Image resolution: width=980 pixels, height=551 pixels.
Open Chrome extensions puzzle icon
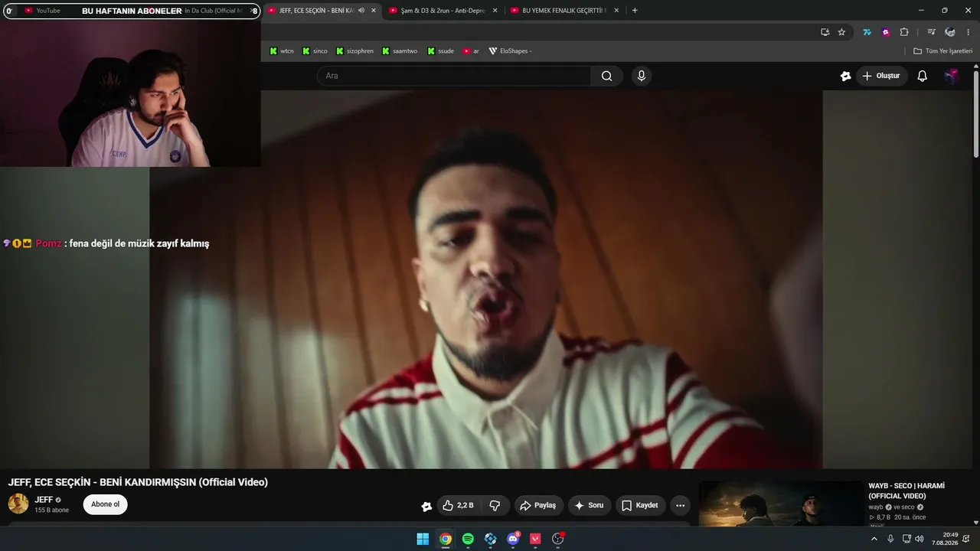pos(904,32)
